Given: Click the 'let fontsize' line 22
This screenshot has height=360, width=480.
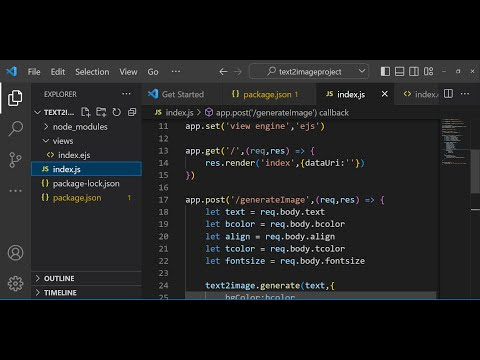Looking at the screenshot, I should 285,261.
